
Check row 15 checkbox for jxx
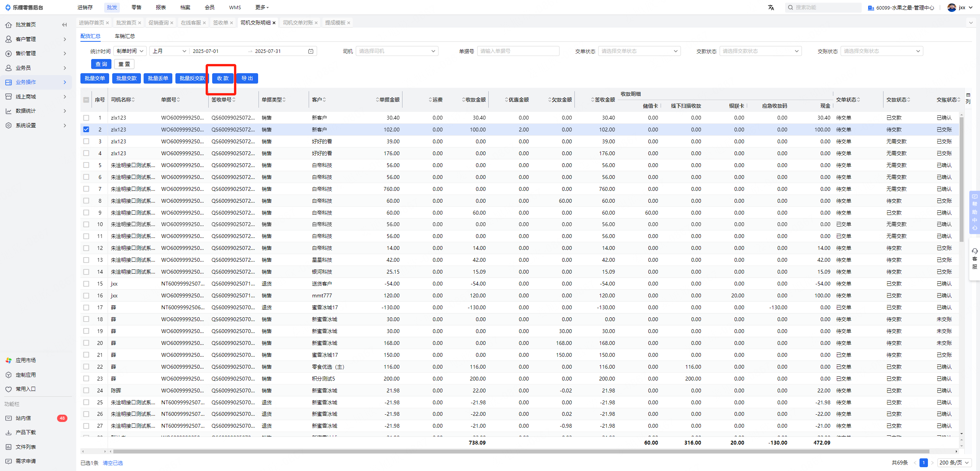(x=86, y=284)
